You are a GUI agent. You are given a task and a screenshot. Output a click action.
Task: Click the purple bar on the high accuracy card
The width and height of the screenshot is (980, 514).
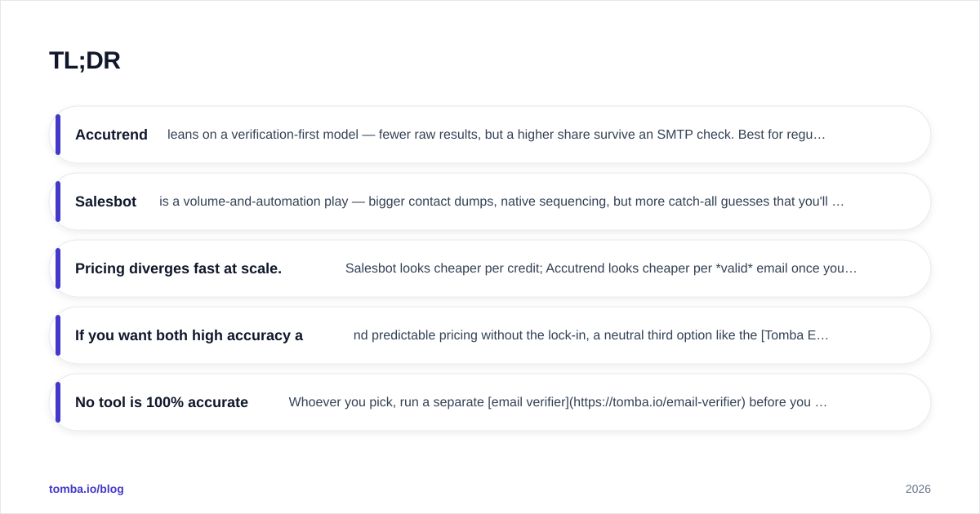(x=58, y=335)
